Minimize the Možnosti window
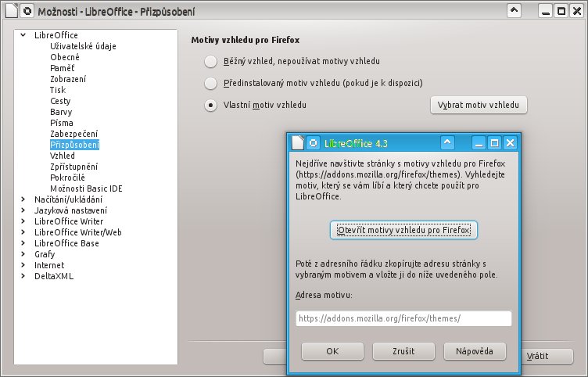This screenshot has height=377, width=588. pyautogui.click(x=546, y=11)
